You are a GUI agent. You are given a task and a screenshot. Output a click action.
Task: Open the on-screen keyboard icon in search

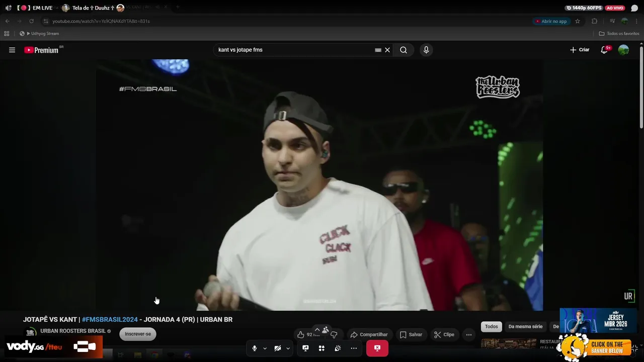click(x=378, y=50)
